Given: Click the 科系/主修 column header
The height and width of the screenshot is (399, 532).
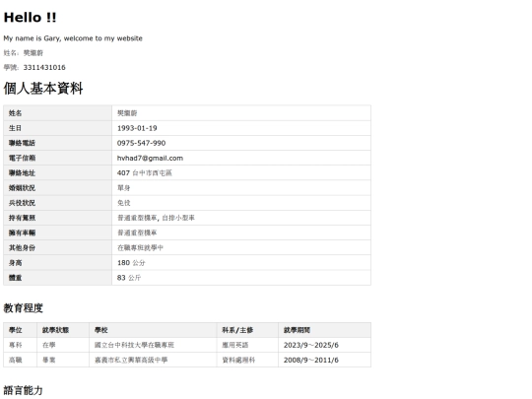Looking at the screenshot, I should point(237,330).
